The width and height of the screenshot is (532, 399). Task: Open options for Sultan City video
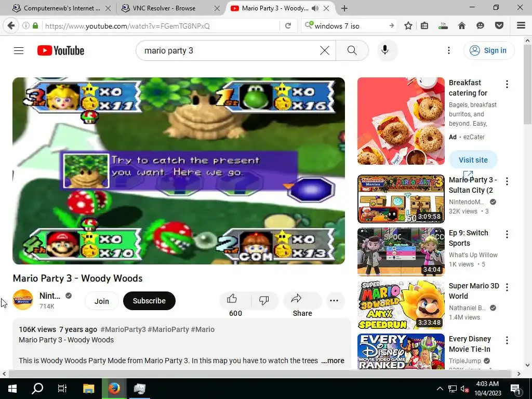(507, 181)
